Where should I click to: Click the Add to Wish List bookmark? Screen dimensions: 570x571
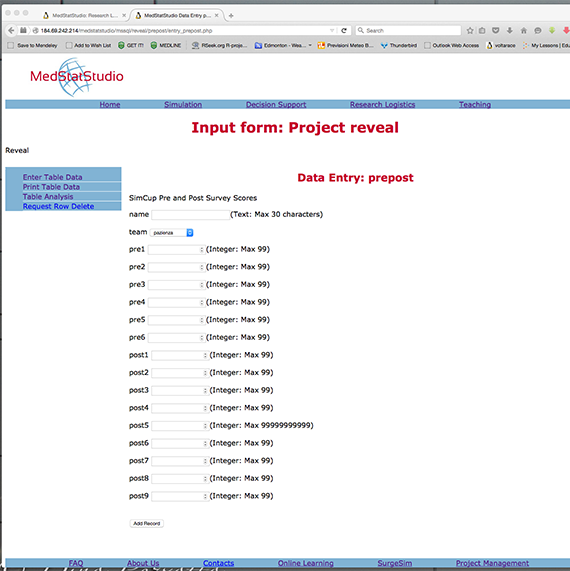89,46
